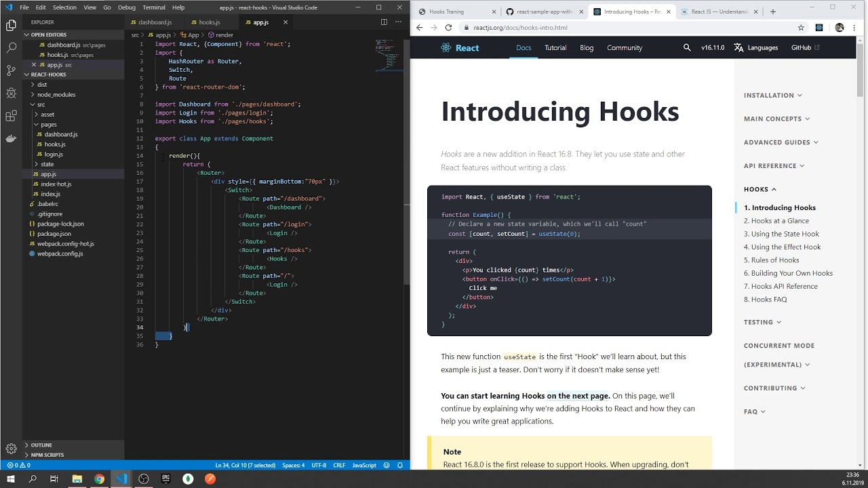Open Languages selector on the React site
Viewport: 868px width, 488px height.
(x=756, y=47)
